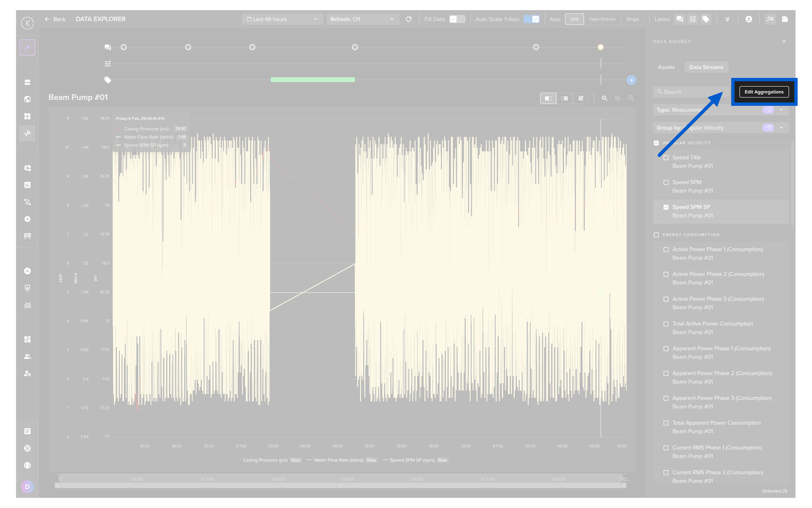Check the Speed SPM data stream
Image resolution: width=812 pixels, height=508 pixels.
666,182
